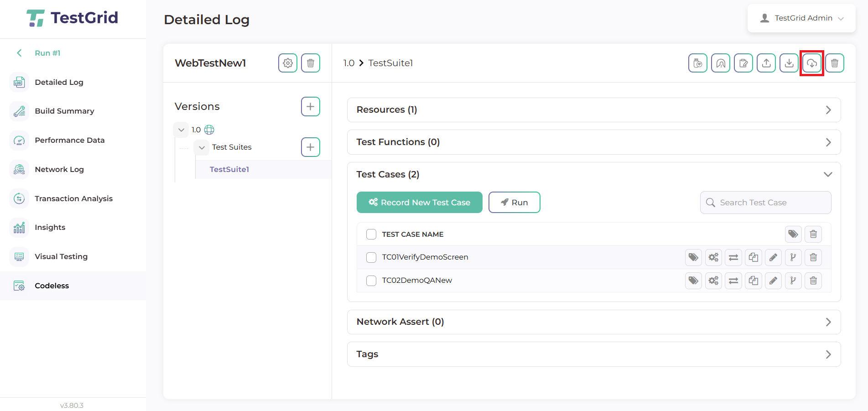Delete the TC01VerifyDemoScreen test case
This screenshot has height=411, width=868.
(813, 257)
